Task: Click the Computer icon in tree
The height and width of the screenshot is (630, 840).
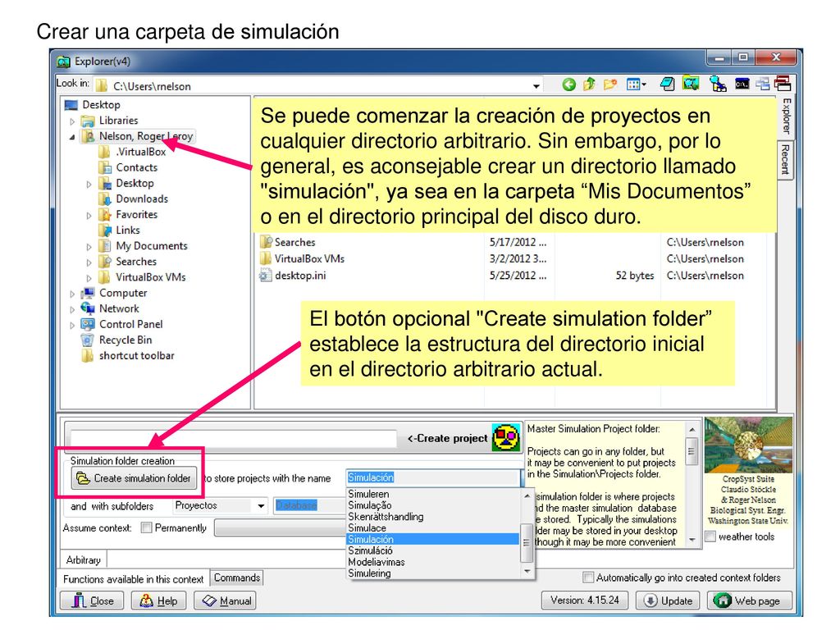Action: click(87, 293)
